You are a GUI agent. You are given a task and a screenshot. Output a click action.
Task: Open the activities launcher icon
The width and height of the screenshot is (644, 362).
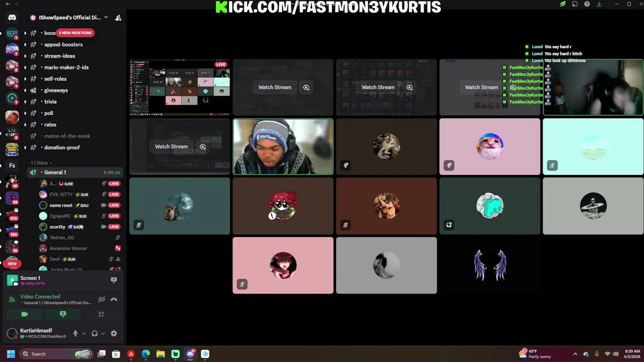(x=101, y=314)
